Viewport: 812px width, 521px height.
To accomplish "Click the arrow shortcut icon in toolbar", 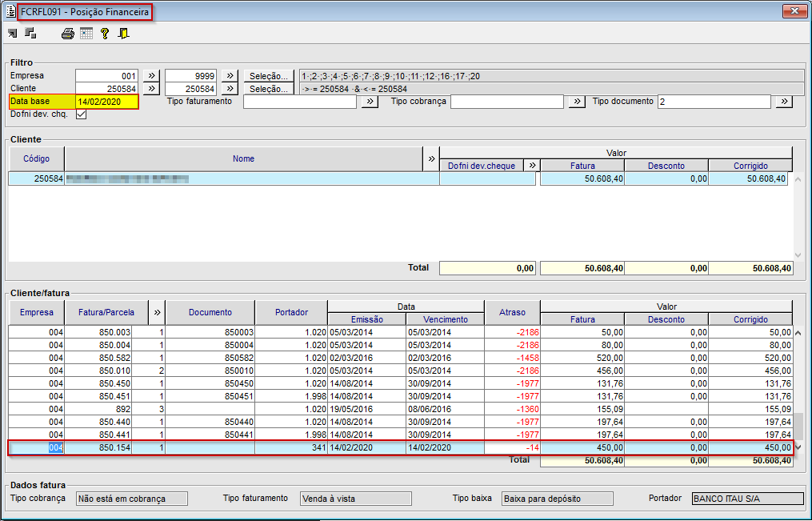I will 12,33.
